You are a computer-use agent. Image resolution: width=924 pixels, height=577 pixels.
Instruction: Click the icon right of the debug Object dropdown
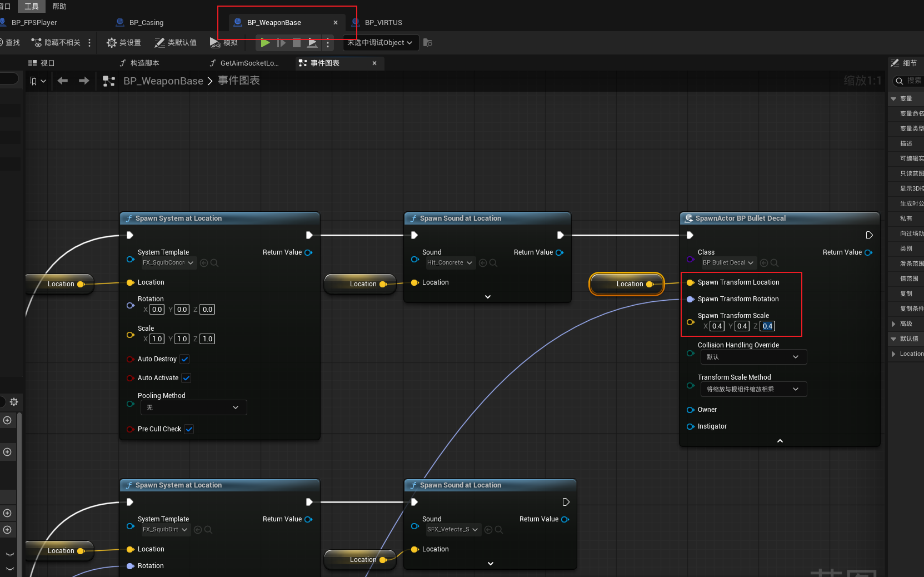[x=427, y=43]
